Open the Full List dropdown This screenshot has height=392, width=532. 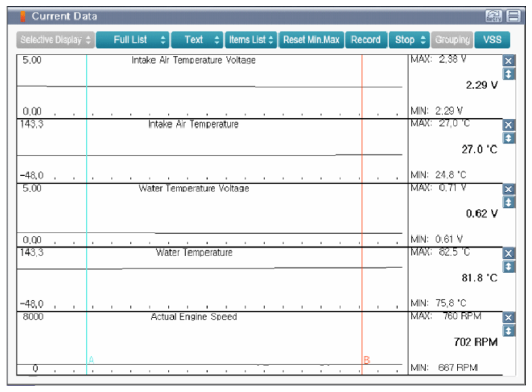pos(132,40)
